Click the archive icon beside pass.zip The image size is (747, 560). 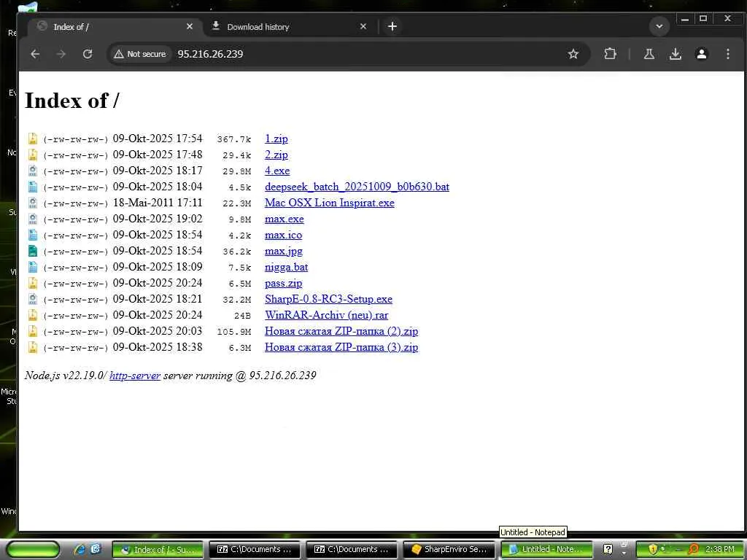click(32, 284)
